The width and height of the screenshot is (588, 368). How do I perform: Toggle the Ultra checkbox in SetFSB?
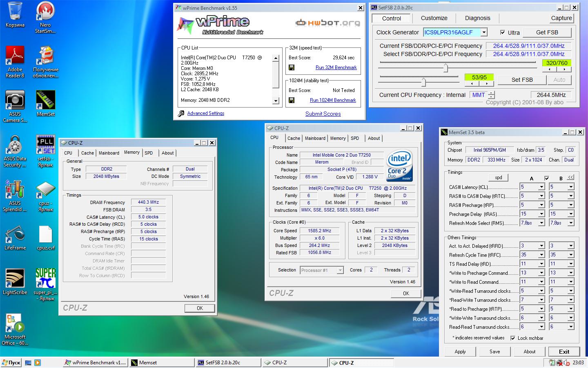coord(503,32)
